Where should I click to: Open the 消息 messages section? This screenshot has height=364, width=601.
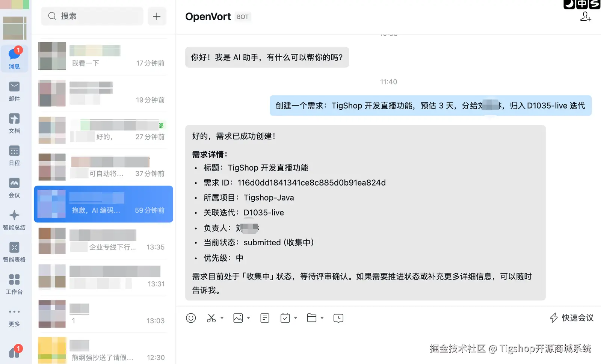(14, 58)
